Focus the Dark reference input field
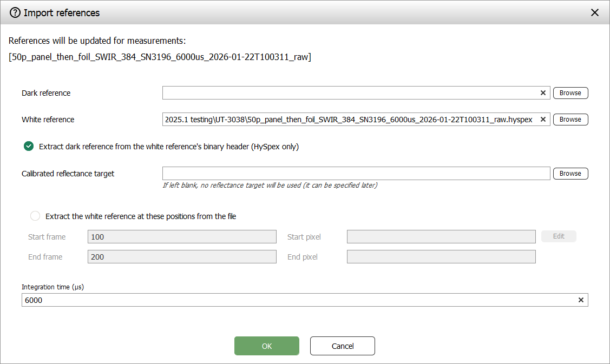 click(350, 93)
